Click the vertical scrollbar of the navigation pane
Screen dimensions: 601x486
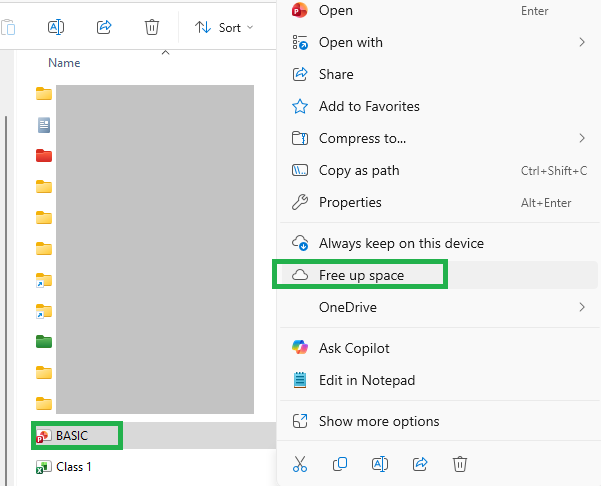coord(6,299)
